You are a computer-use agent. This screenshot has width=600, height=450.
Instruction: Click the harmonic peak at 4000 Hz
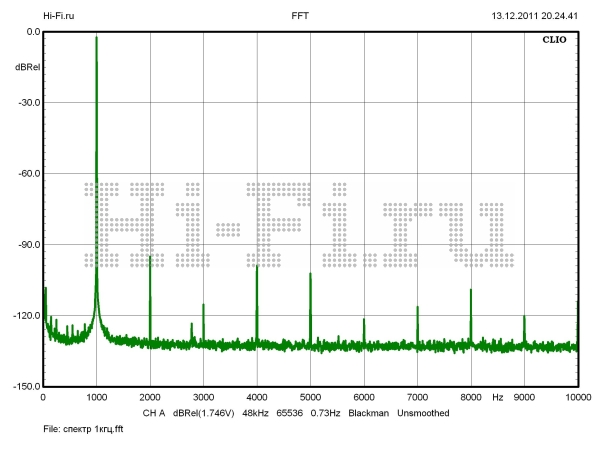coord(257,266)
